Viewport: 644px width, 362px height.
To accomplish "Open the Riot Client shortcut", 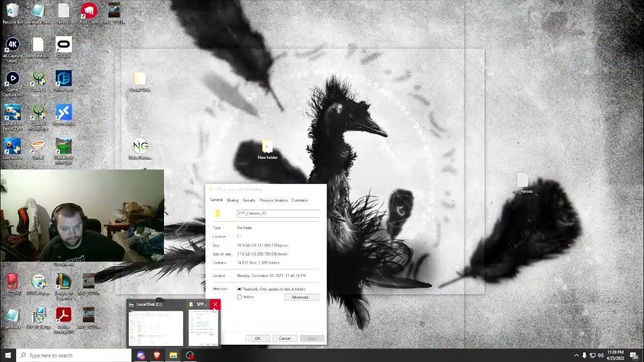I will coord(89,14).
